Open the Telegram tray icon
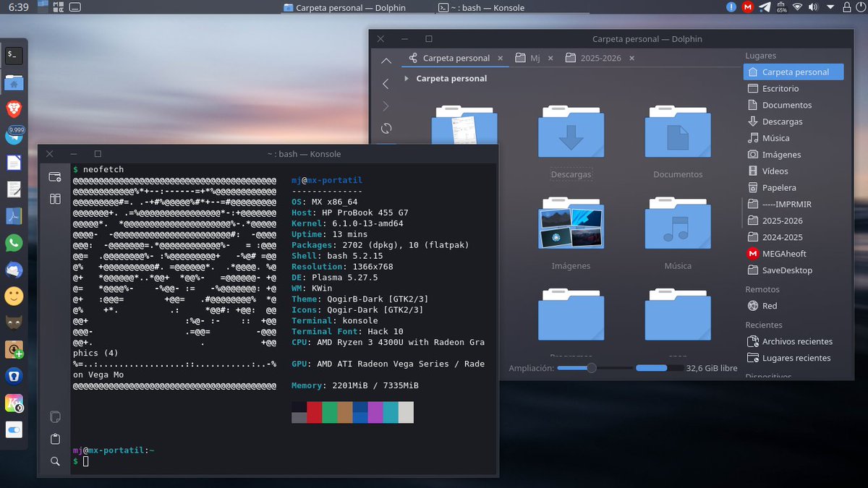868x488 pixels. point(765,7)
